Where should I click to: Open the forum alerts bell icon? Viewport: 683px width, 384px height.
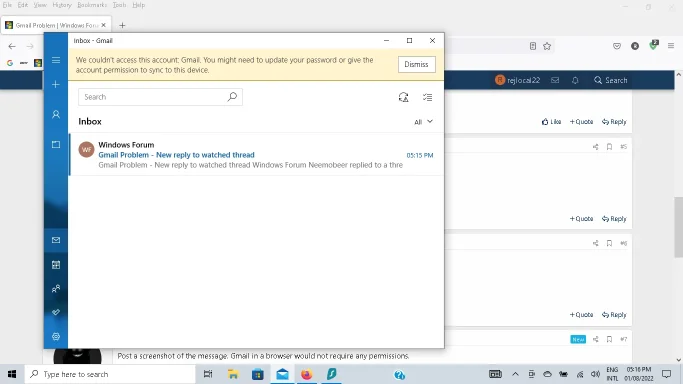(575, 80)
